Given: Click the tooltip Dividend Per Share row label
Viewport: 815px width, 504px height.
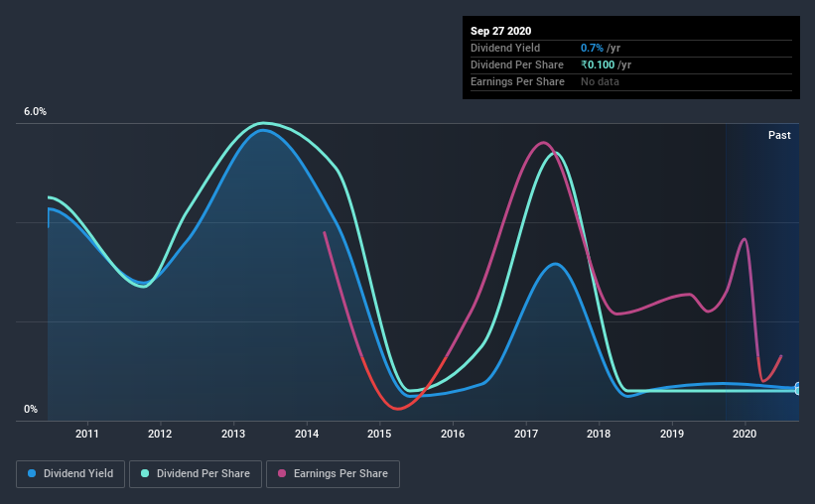Looking at the screenshot, I should pos(516,64).
